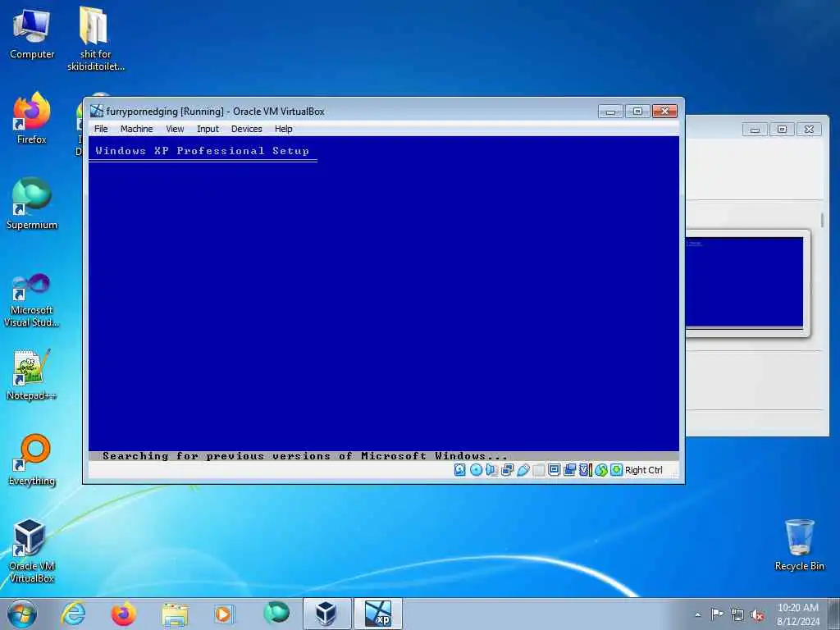This screenshot has height=630, width=840.
Task: Open the Help menu
Action: tap(283, 129)
